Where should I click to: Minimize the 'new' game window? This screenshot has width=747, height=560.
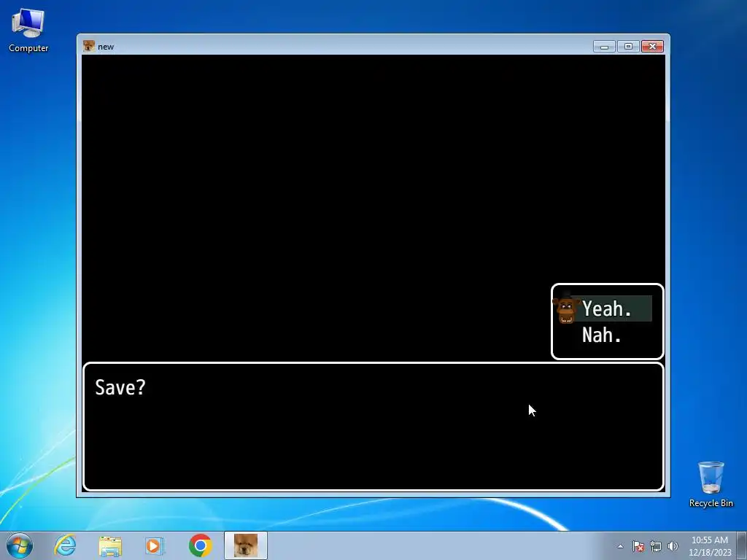(x=604, y=46)
